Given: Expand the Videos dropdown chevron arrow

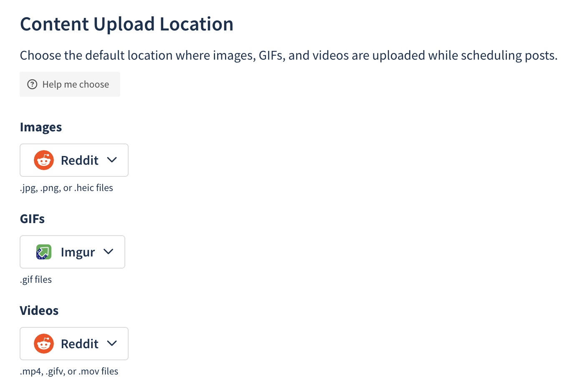Looking at the screenshot, I should point(112,343).
